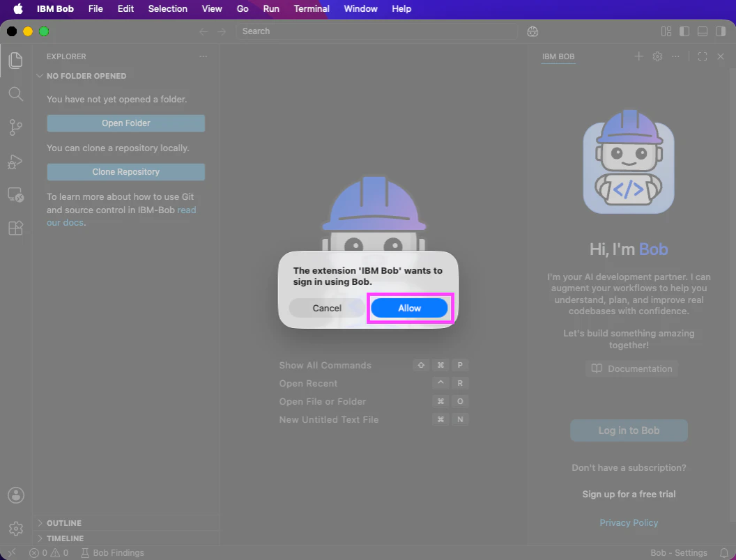
Task: Close the IBM Bob panel
Action: [721, 56]
